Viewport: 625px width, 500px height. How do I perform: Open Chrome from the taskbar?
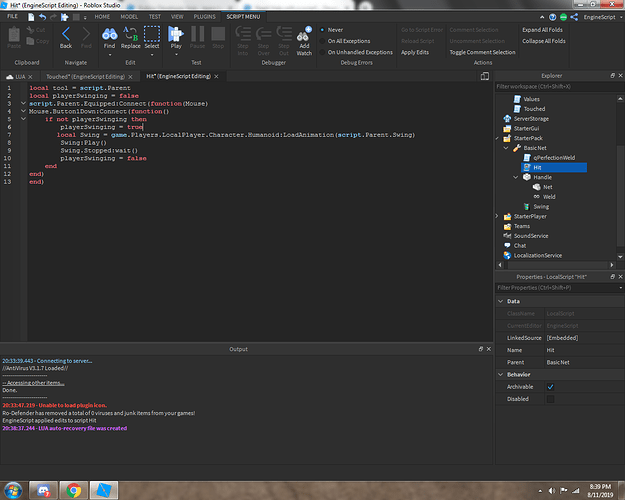tap(73, 490)
